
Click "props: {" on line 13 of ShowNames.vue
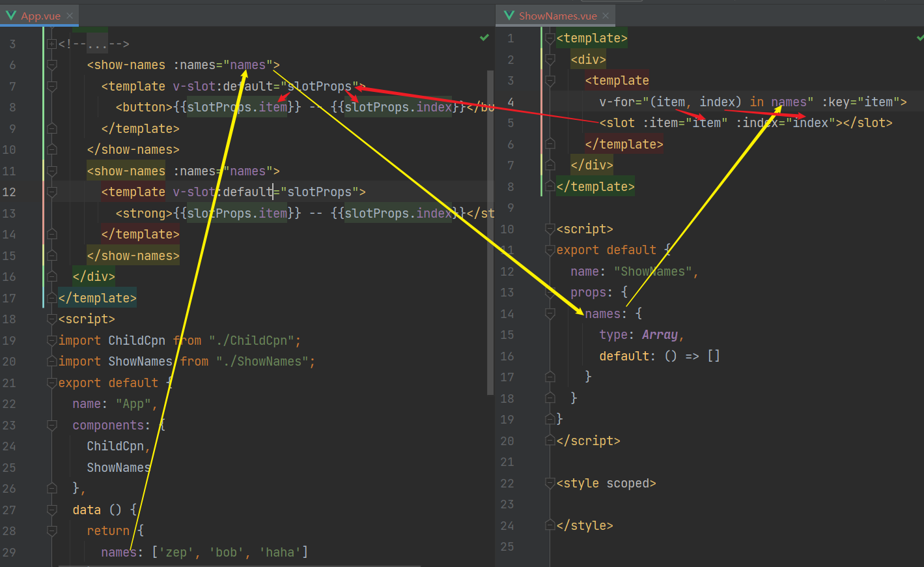pyautogui.click(x=599, y=293)
